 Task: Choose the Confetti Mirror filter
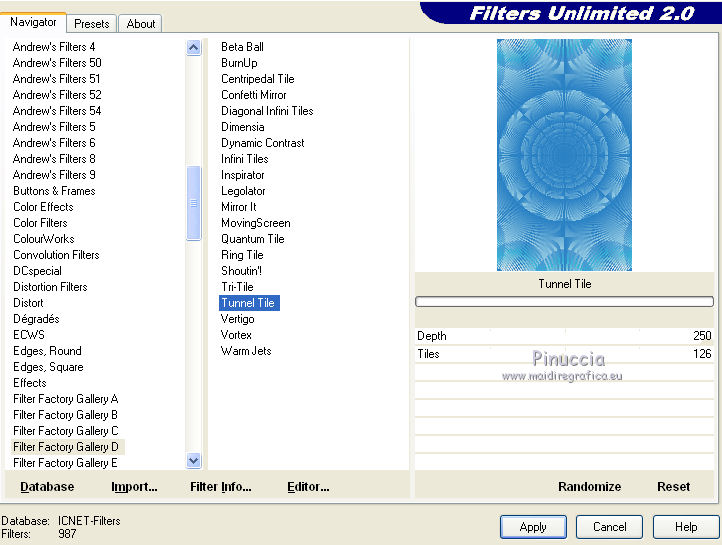(254, 95)
